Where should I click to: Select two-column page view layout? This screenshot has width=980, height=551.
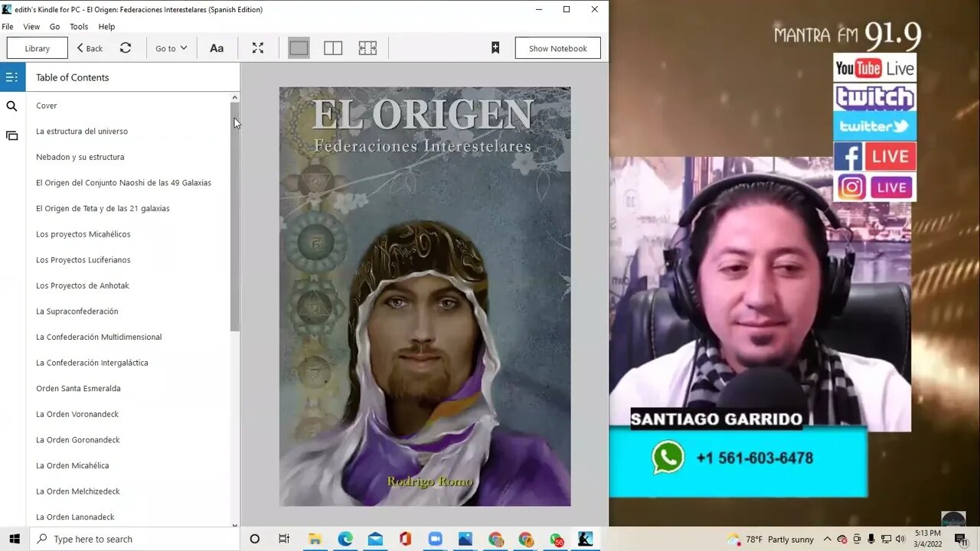(x=333, y=48)
